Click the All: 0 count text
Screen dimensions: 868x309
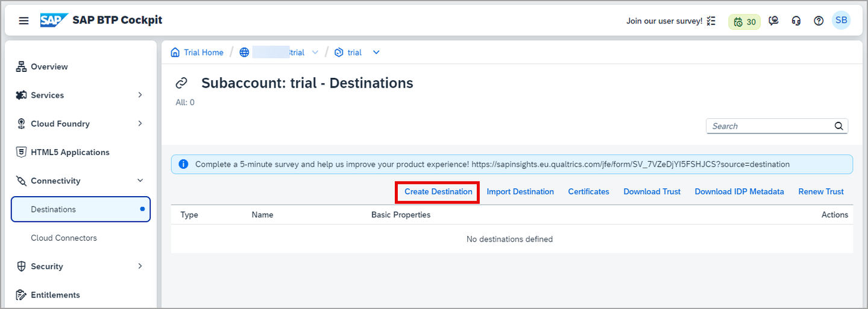[x=185, y=103]
